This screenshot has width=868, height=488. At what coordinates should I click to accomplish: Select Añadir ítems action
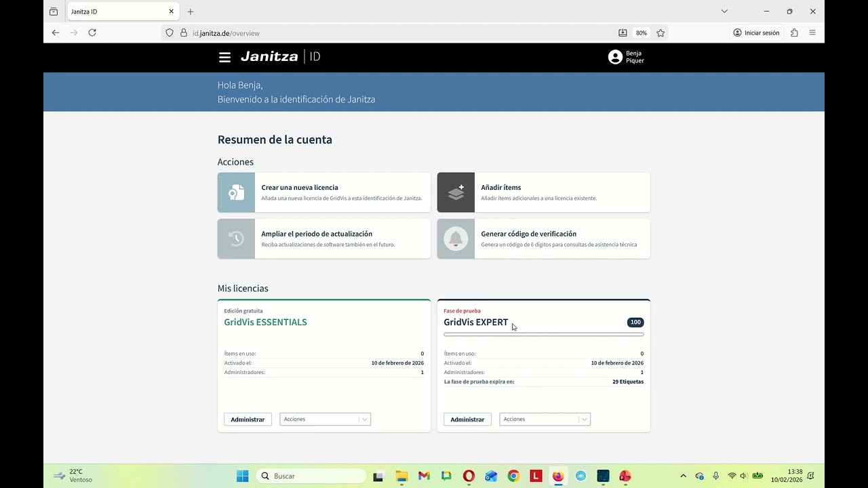544,192
